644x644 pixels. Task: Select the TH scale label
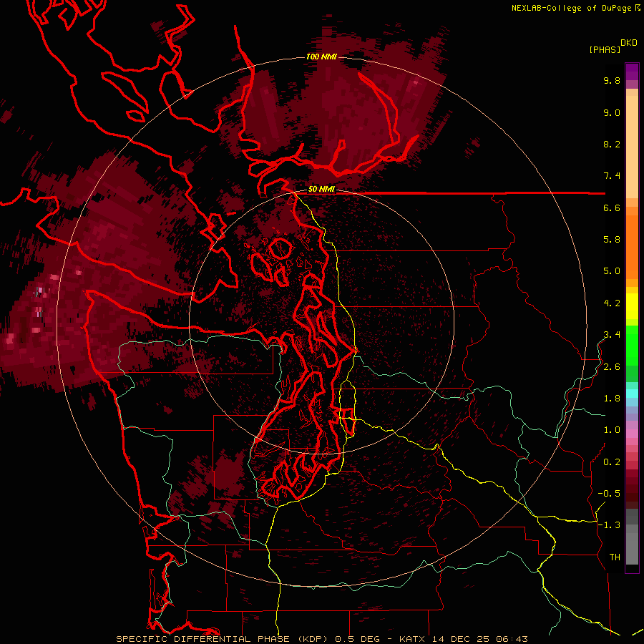[615, 557]
